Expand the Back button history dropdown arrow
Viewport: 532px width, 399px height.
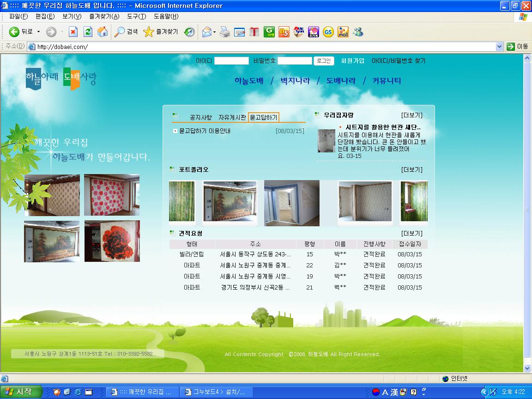(39, 32)
